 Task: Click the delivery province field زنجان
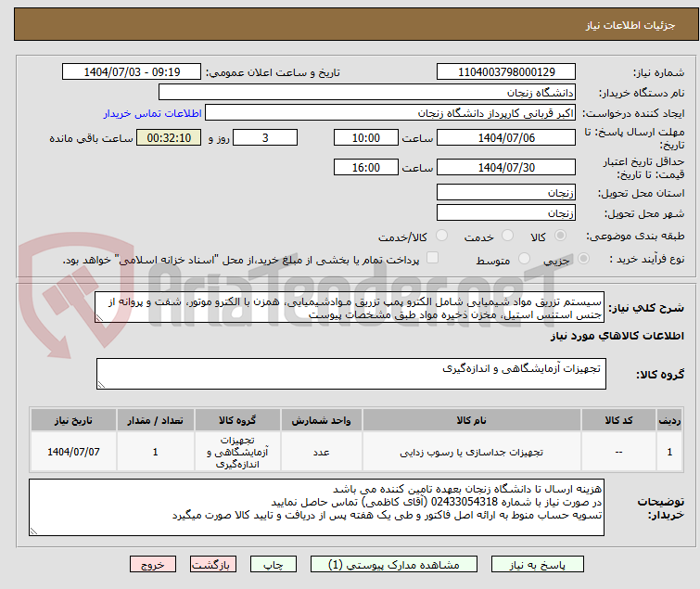[x=506, y=192]
